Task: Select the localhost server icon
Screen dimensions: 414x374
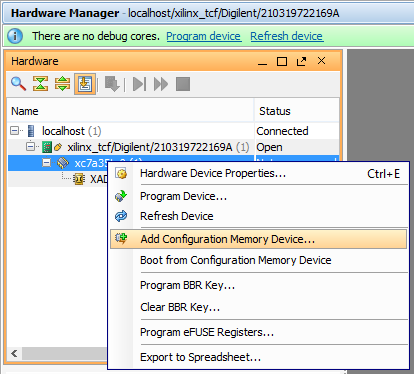Action: click(x=31, y=131)
